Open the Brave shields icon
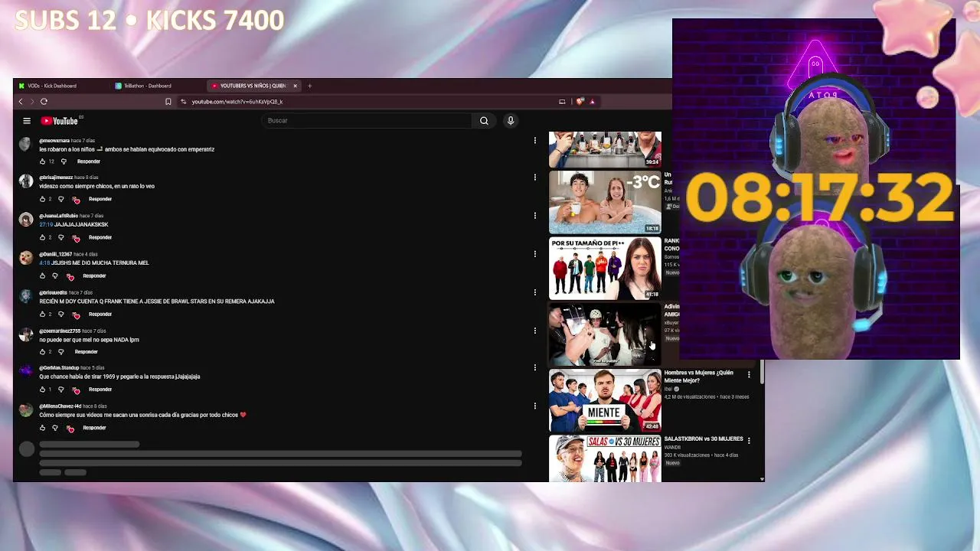980x551 pixels. pyautogui.click(x=580, y=102)
